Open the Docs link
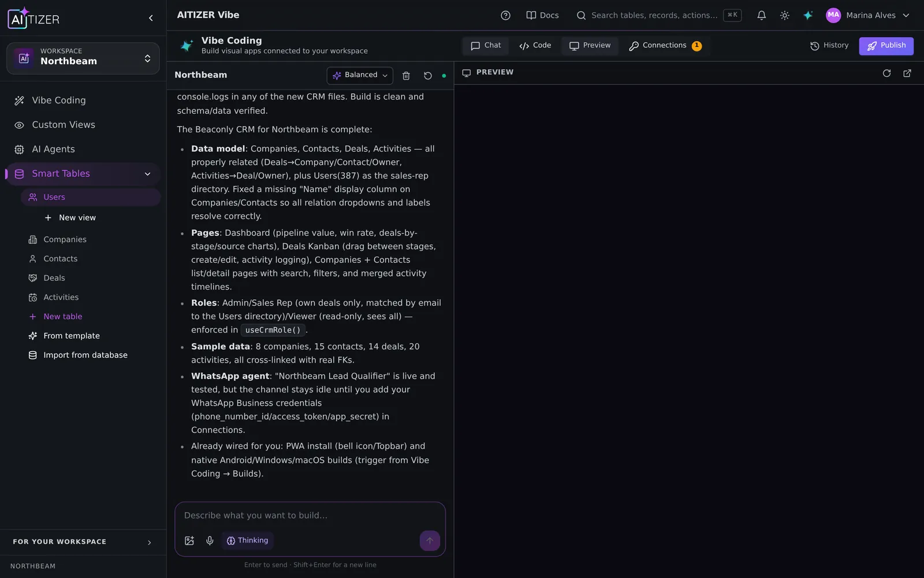Viewport: 924px width, 578px height. [x=542, y=16]
